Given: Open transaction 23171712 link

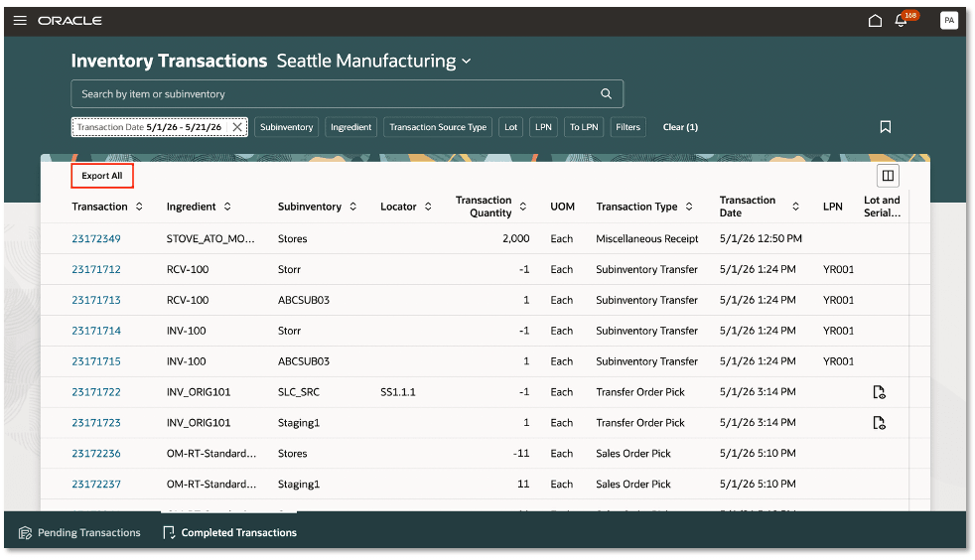Looking at the screenshot, I should pyautogui.click(x=96, y=269).
